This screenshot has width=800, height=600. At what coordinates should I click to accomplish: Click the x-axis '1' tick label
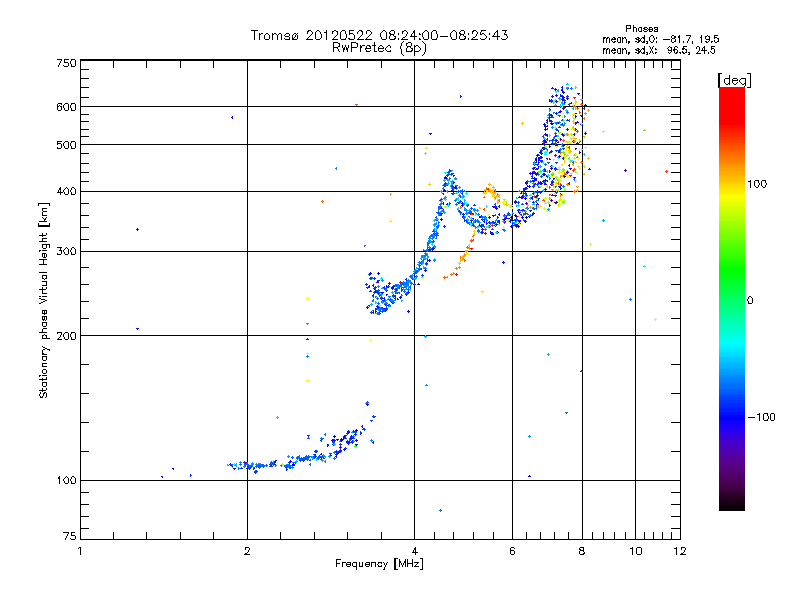(x=80, y=551)
